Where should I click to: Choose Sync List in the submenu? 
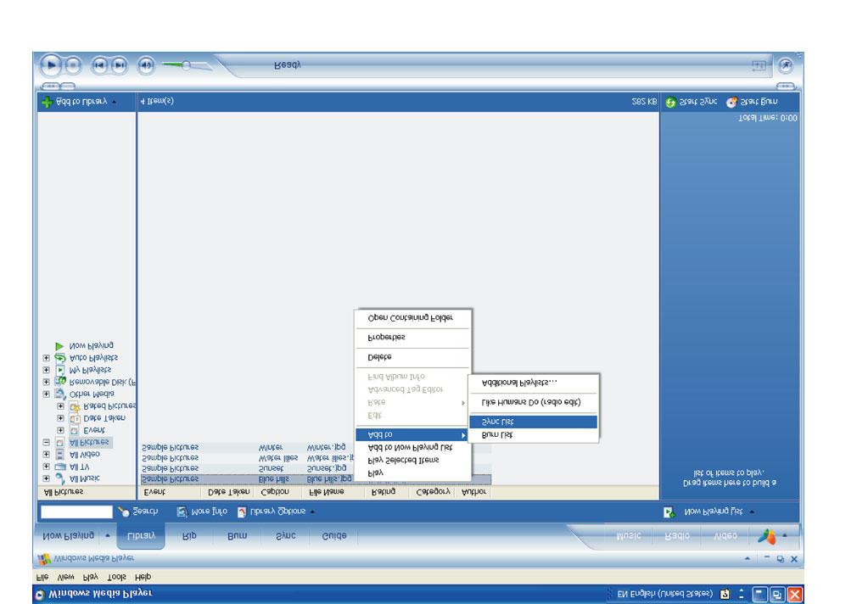coord(533,422)
